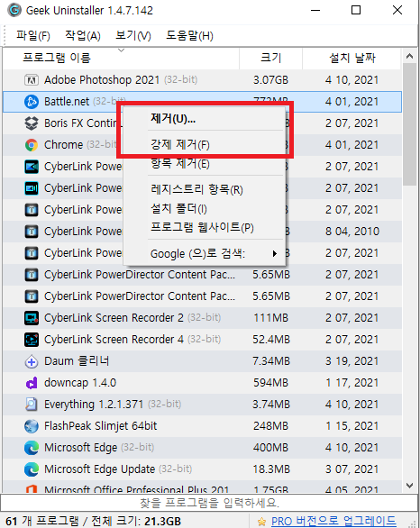Sort by the 프로그램 이름 column header
The image size is (420, 528).
pyautogui.click(x=121, y=59)
